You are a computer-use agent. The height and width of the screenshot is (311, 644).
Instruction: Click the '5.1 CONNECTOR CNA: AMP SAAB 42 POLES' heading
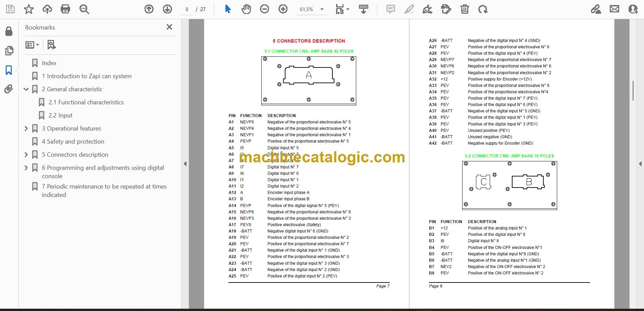coord(309,51)
